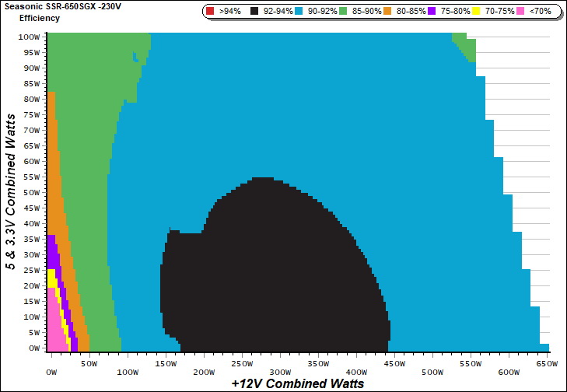
Task: Click the +12V Combined Watts axis label
Action: tap(298, 383)
